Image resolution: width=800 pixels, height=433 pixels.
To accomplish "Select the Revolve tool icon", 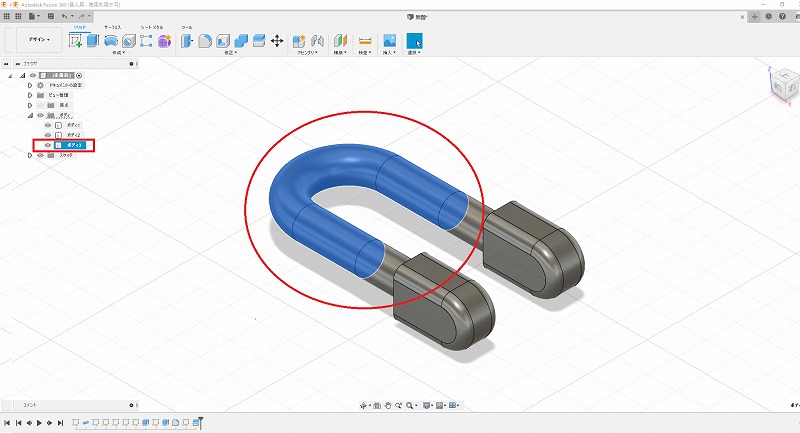I will coord(111,41).
